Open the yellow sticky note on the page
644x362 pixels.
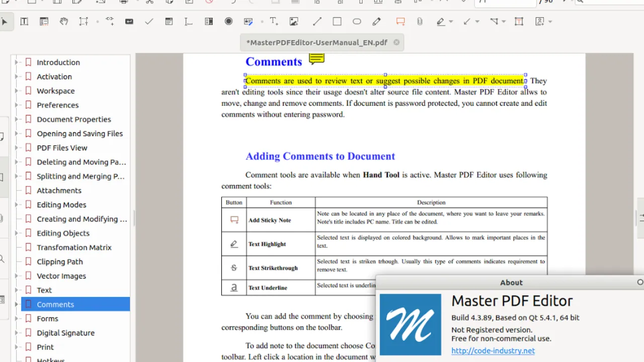[x=316, y=59]
